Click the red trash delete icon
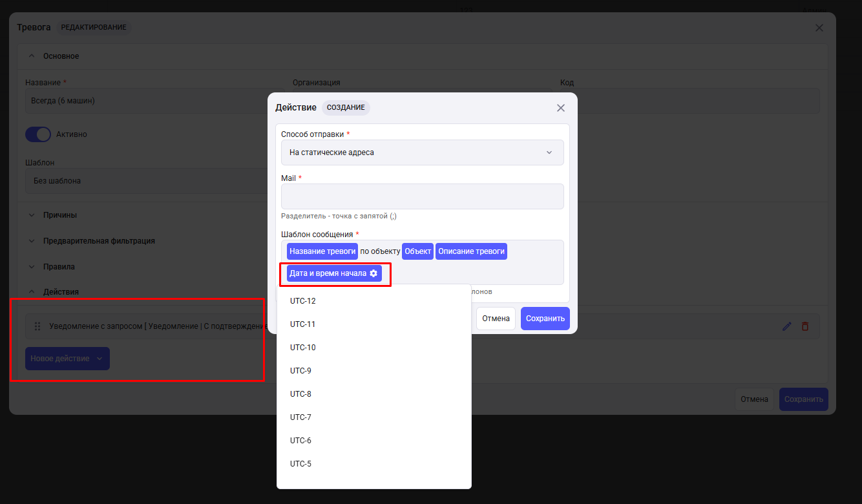862x504 pixels. point(804,326)
